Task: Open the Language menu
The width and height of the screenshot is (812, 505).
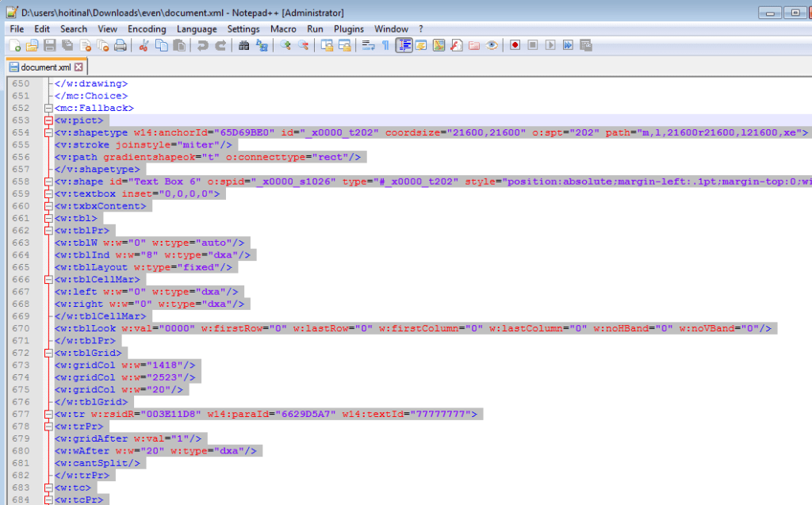Action: (x=197, y=29)
